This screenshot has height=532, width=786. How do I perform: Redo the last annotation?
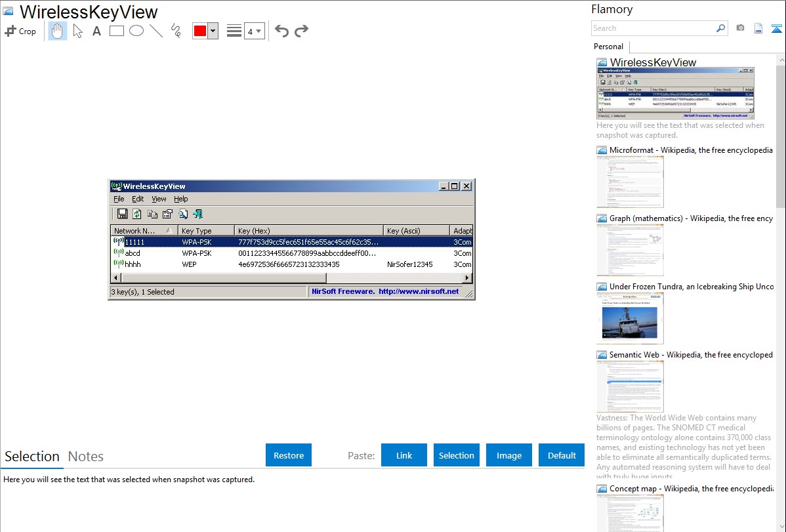[301, 31]
